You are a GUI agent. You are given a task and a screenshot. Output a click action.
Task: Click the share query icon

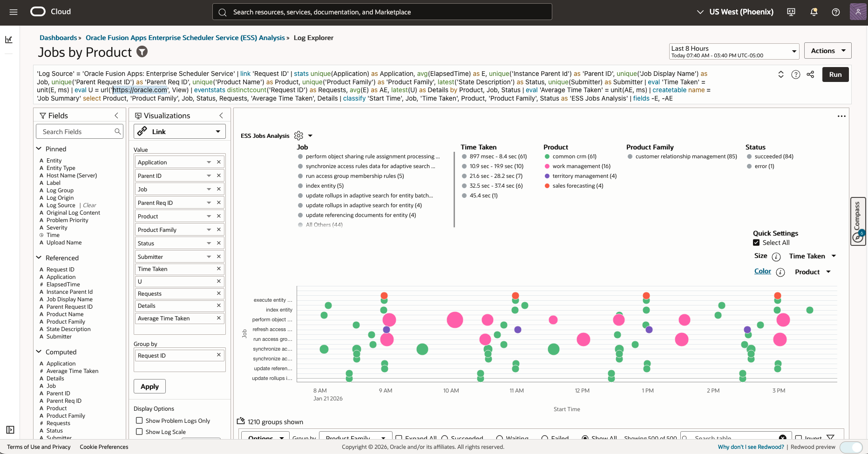tap(810, 75)
